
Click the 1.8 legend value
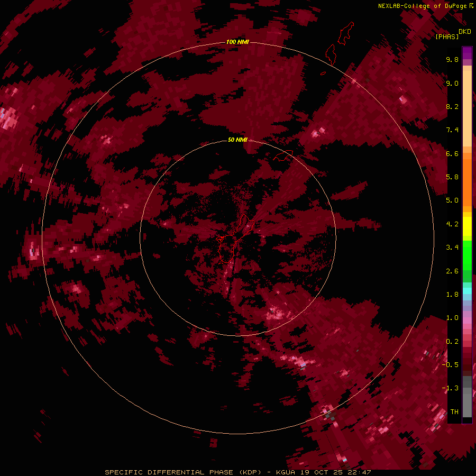(x=452, y=295)
